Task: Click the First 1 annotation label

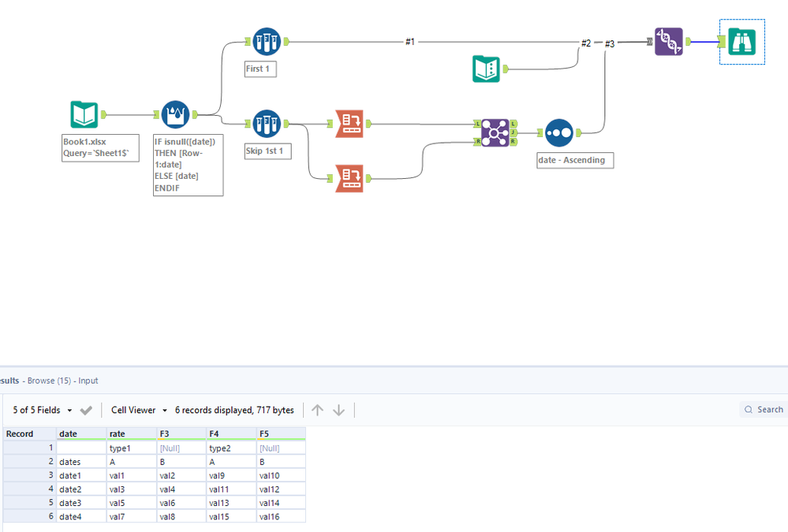Action: coord(260,69)
